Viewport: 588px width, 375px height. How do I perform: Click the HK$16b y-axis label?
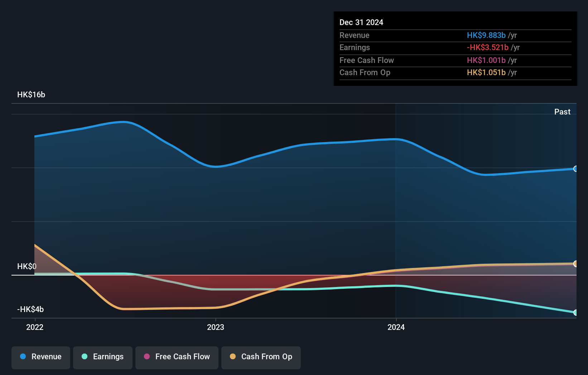31,95
